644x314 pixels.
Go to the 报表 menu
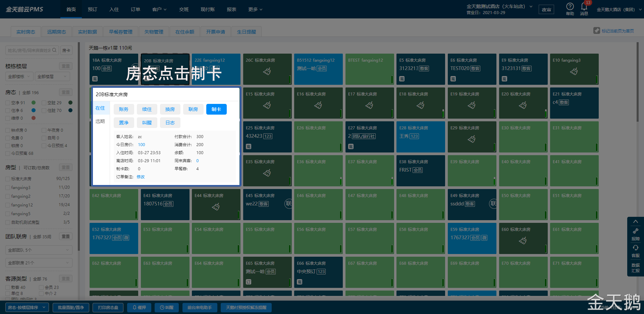pos(231,9)
